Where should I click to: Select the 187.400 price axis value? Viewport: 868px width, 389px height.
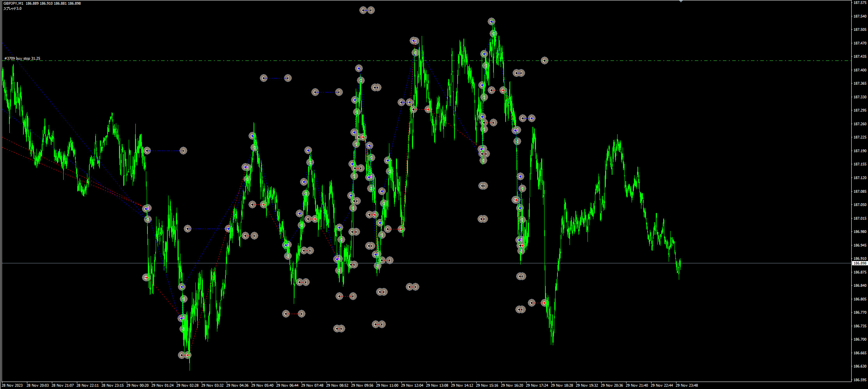859,70
